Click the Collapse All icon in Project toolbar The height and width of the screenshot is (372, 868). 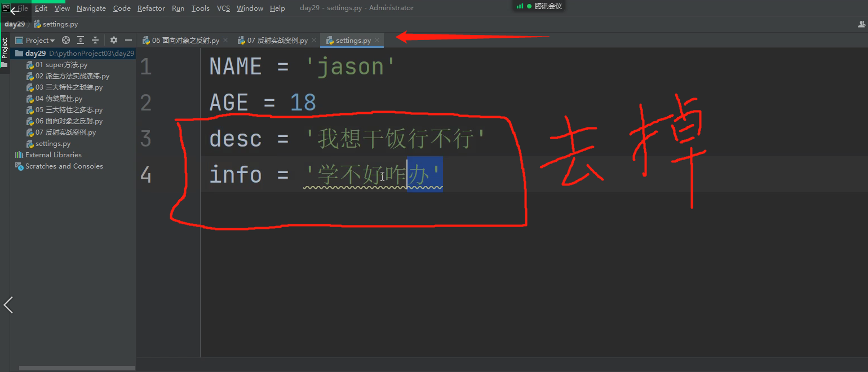pyautogui.click(x=95, y=40)
